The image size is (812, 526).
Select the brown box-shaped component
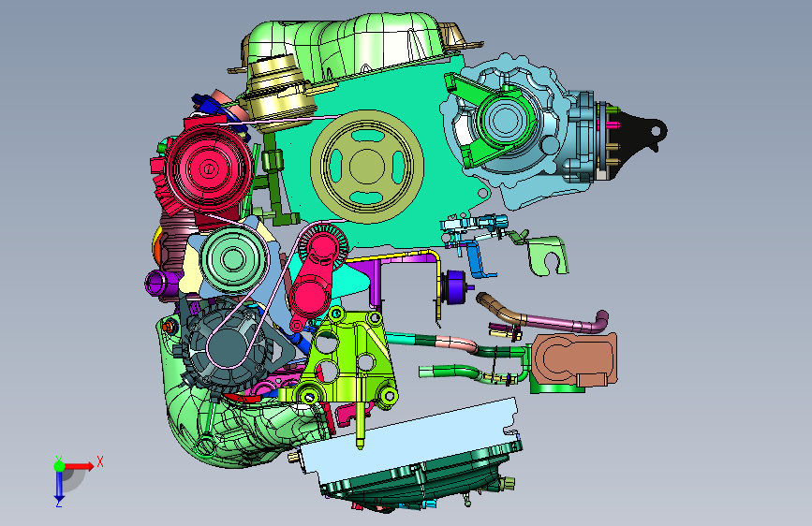tap(574, 361)
